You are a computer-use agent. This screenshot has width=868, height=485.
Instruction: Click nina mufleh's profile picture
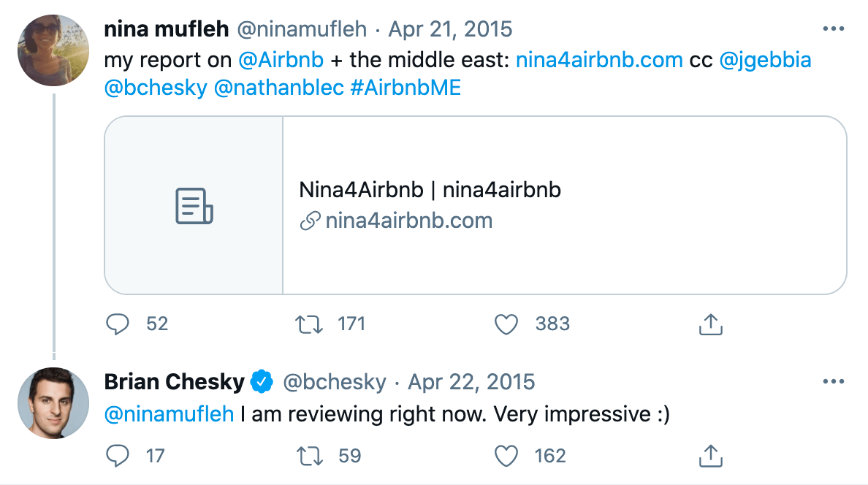(x=53, y=50)
